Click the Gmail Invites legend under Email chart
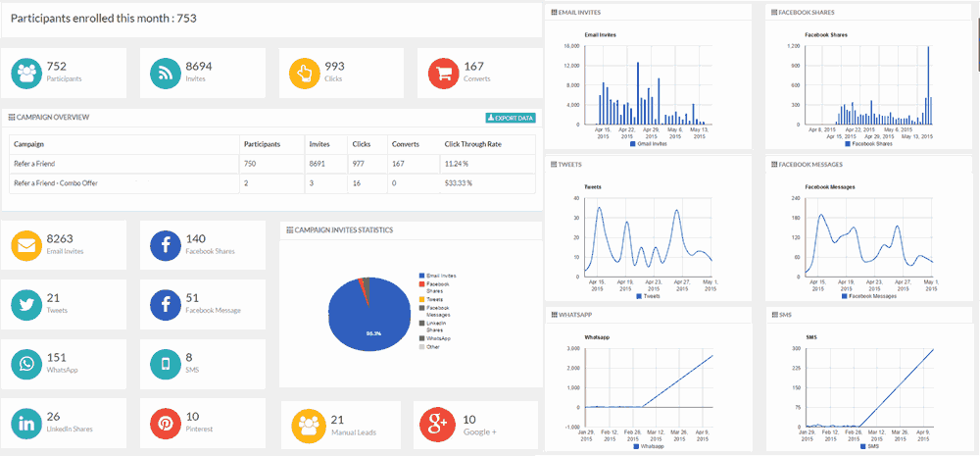Screen dimensions: 980x456 pos(648,144)
